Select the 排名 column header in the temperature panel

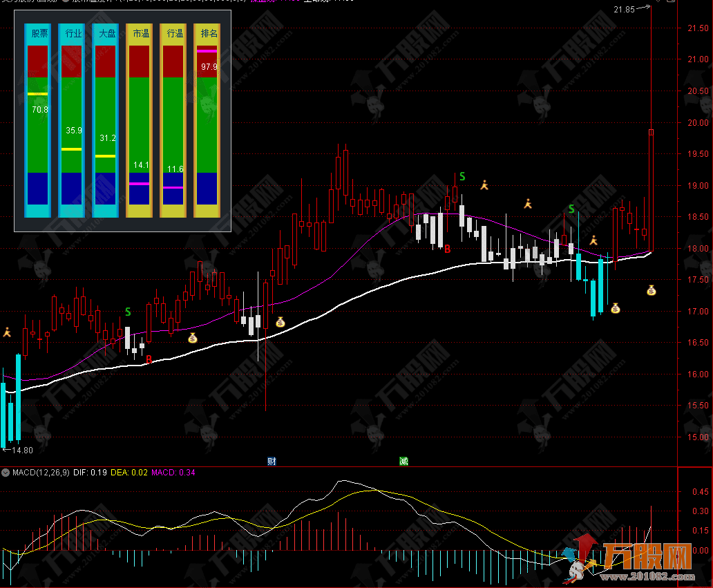[x=207, y=32]
